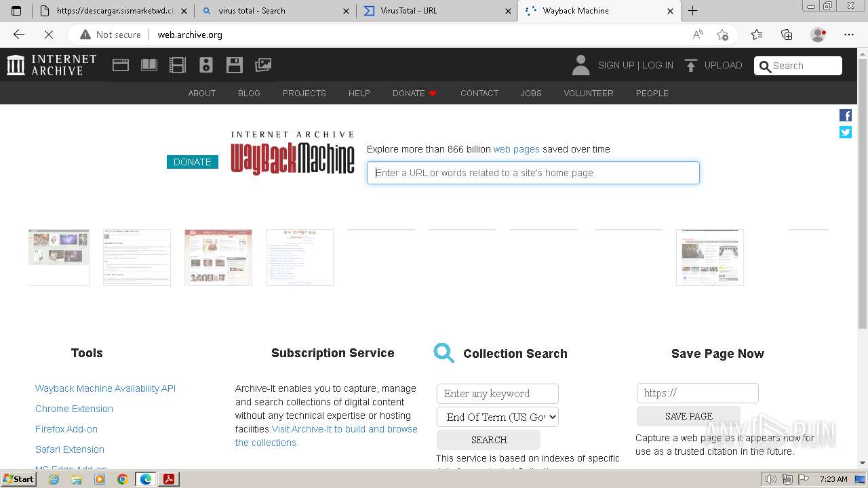
Task: Open Firefox Add-on link
Action: 66,429
